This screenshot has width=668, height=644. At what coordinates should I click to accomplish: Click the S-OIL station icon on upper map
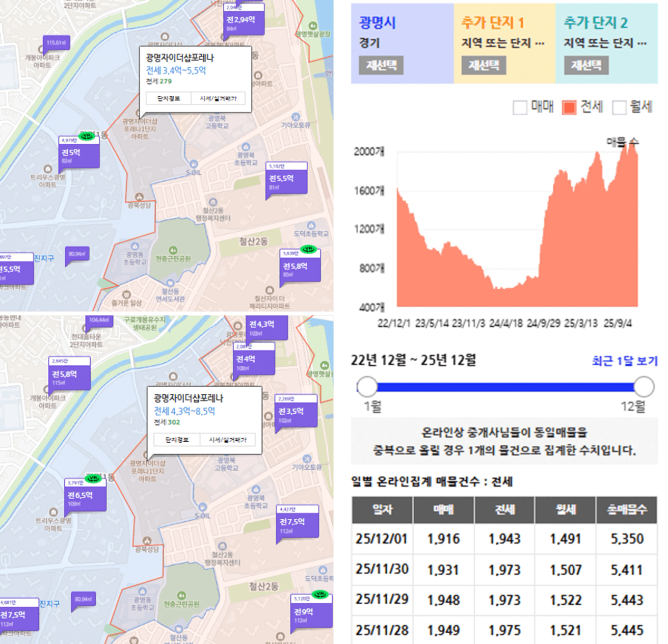(194, 164)
